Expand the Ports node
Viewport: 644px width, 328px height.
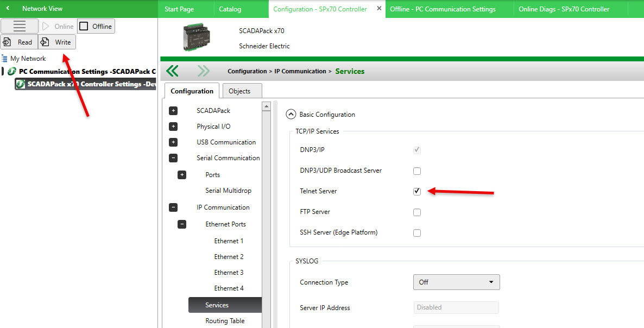point(182,175)
